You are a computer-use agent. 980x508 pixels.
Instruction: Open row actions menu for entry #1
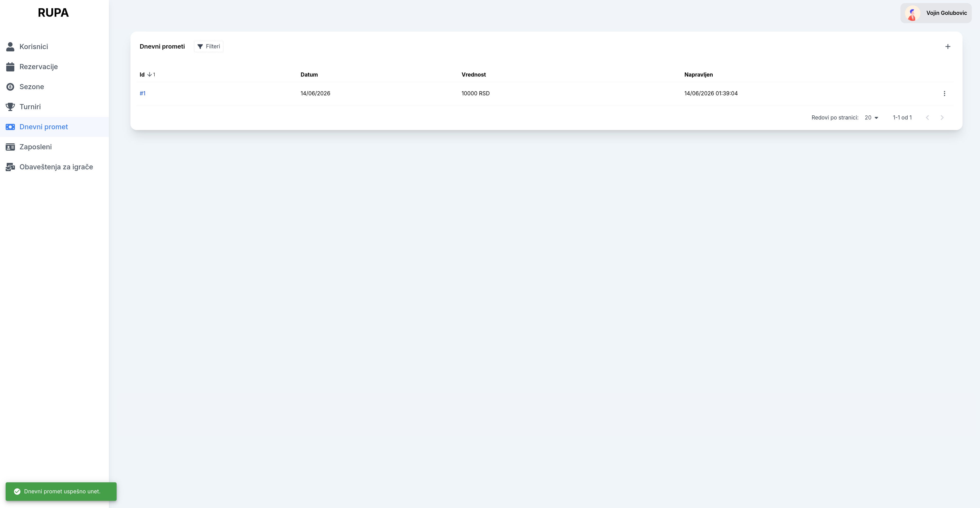click(944, 94)
